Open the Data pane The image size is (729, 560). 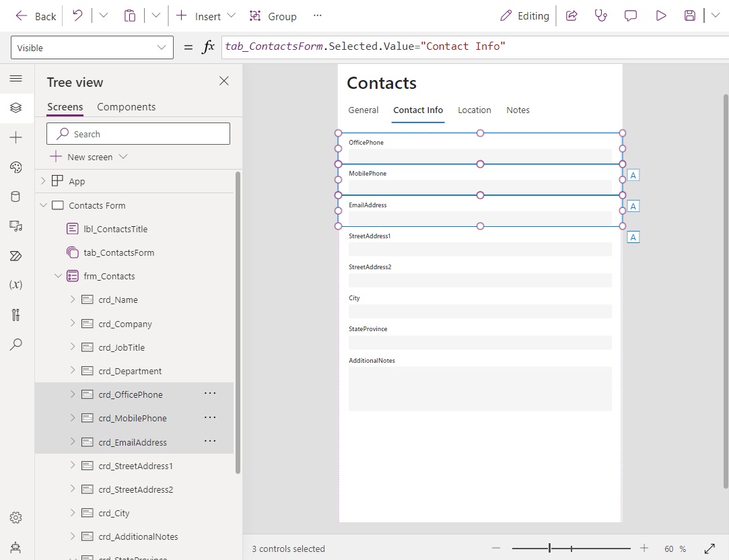(x=16, y=195)
